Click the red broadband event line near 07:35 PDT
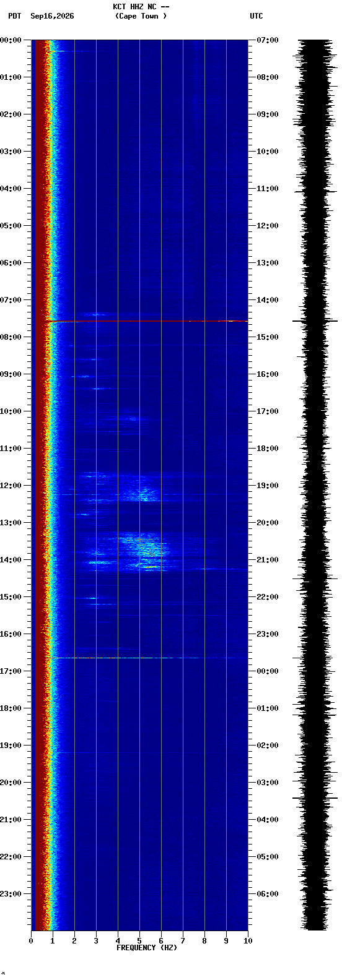342x980 pixels. coord(147,321)
